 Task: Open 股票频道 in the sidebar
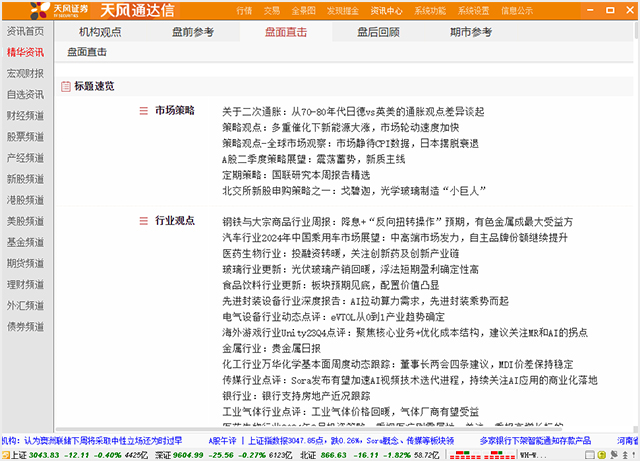(x=25, y=137)
